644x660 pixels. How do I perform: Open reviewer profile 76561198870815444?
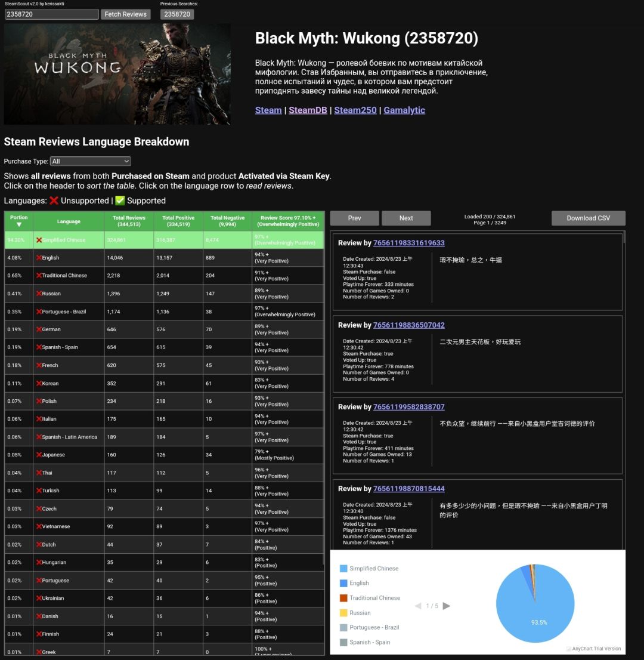(x=409, y=489)
